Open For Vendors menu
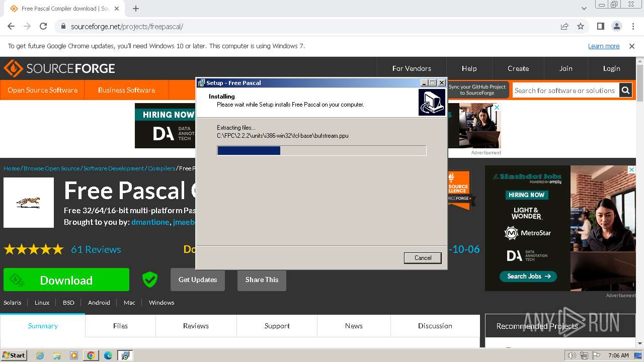The width and height of the screenshot is (644, 362). (412, 68)
